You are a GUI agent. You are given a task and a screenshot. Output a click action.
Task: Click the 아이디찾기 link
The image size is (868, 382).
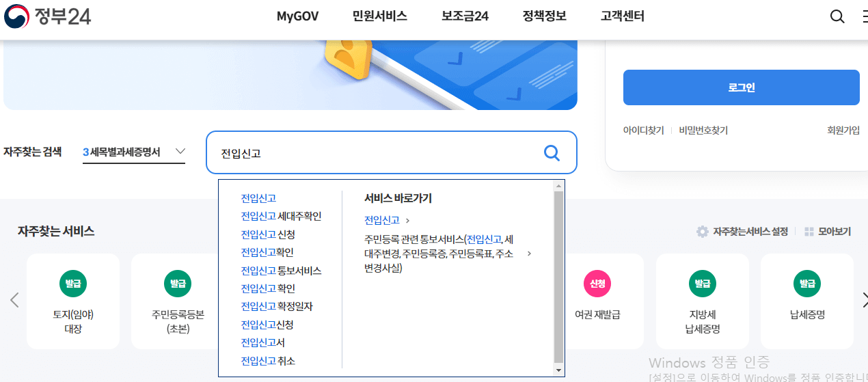coord(643,131)
